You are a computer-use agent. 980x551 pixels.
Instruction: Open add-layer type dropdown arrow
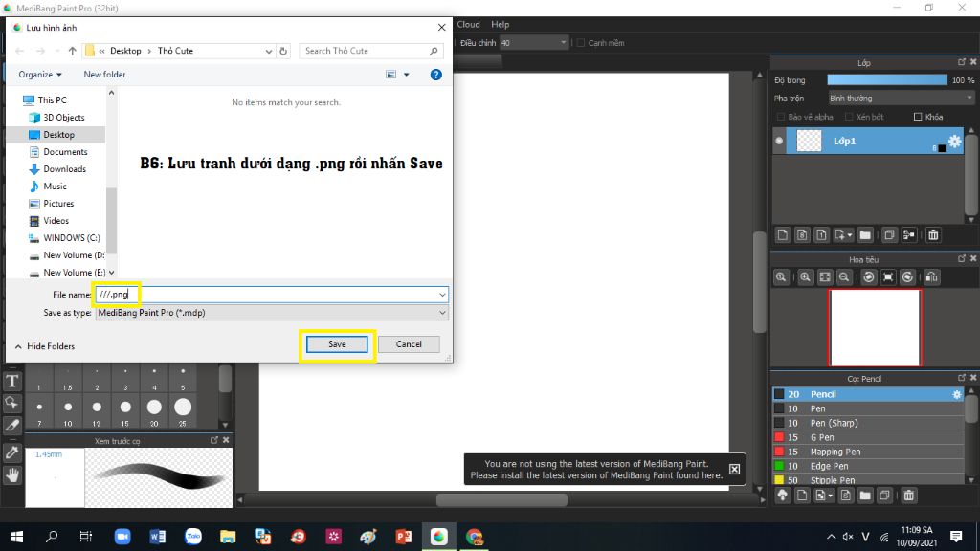coord(850,235)
